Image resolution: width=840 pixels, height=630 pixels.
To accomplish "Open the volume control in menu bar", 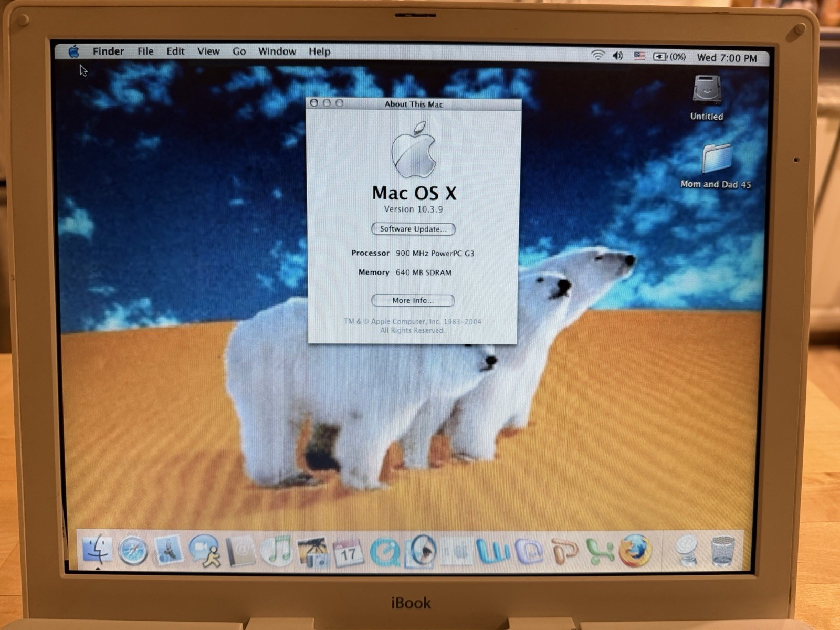I will point(618,56).
